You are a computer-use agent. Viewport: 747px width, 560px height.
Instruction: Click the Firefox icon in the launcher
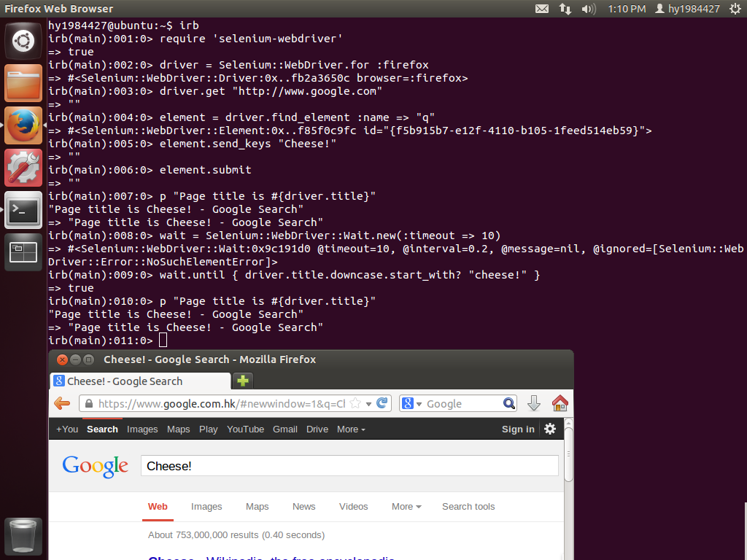23,125
